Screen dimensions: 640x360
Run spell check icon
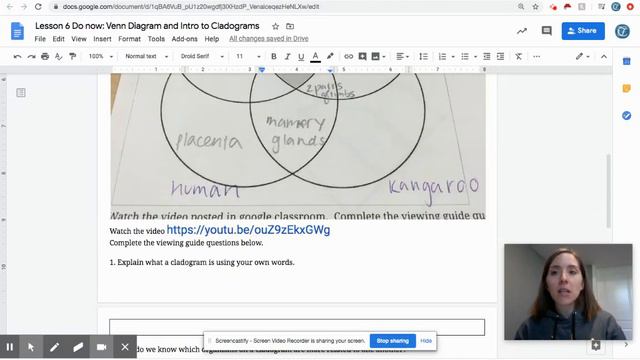pos(58,57)
